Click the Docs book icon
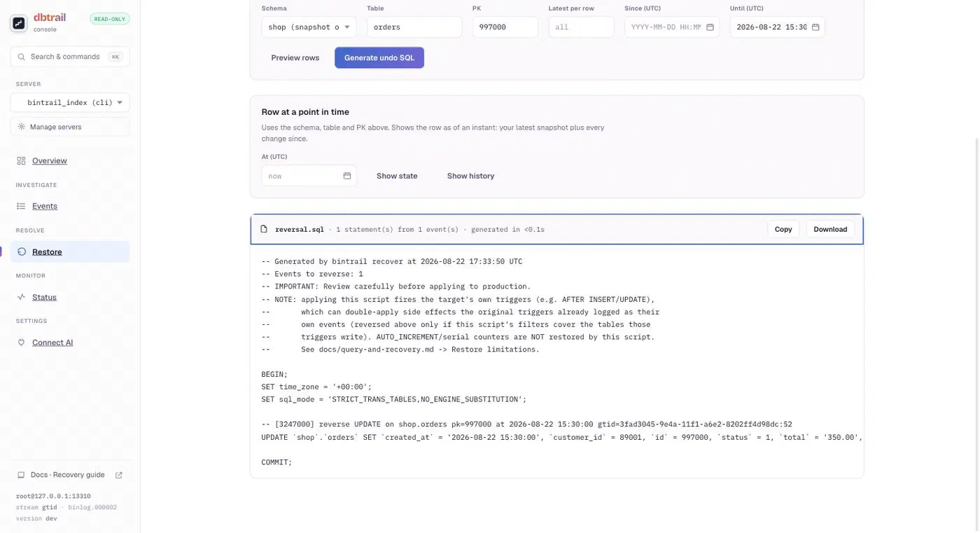This screenshot has height=533, width=980. coord(21,475)
